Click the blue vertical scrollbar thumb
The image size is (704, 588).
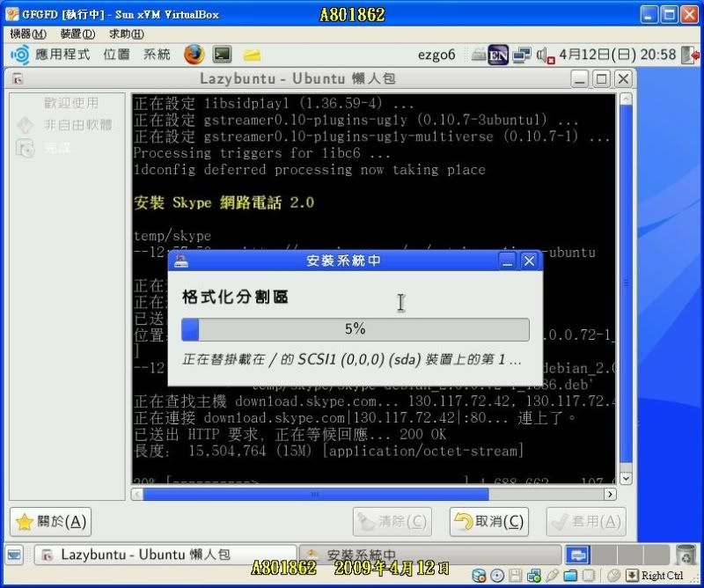tap(626, 283)
